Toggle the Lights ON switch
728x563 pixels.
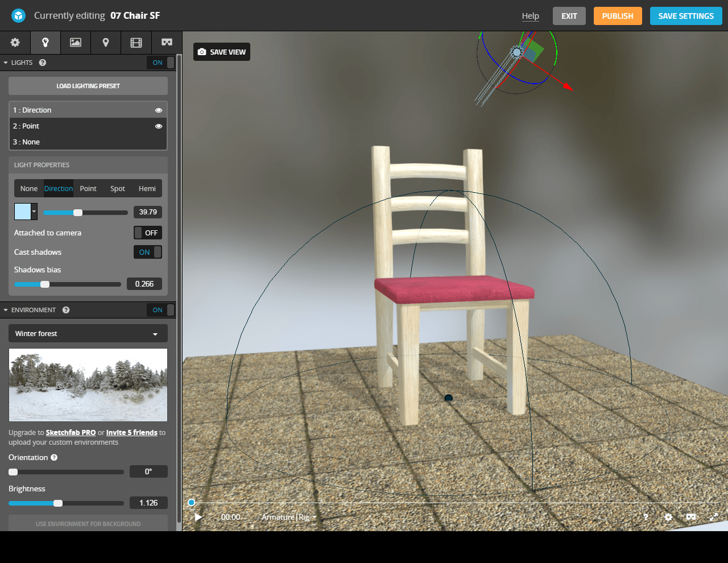162,63
